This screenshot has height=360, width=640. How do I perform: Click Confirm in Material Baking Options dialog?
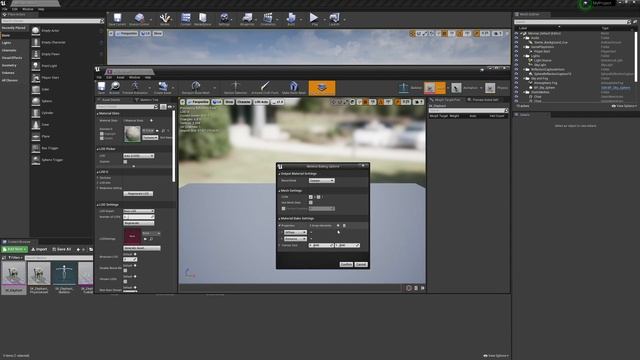[346, 264]
